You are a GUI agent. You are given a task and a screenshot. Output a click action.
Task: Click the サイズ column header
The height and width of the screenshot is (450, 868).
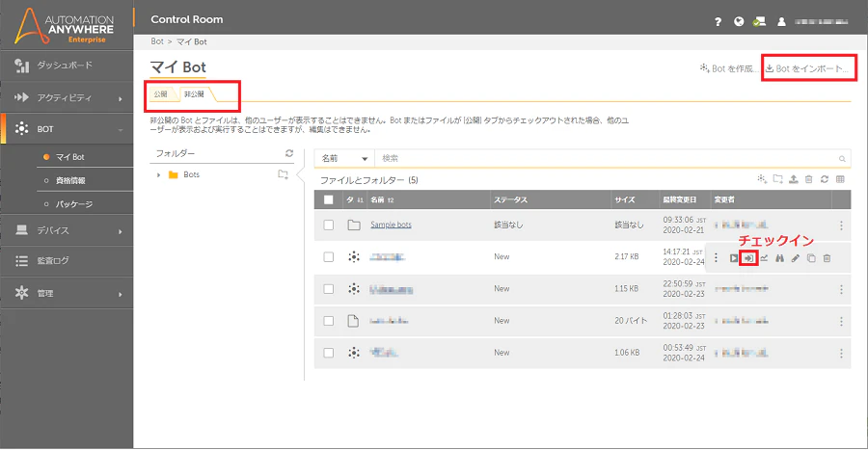click(x=624, y=200)
